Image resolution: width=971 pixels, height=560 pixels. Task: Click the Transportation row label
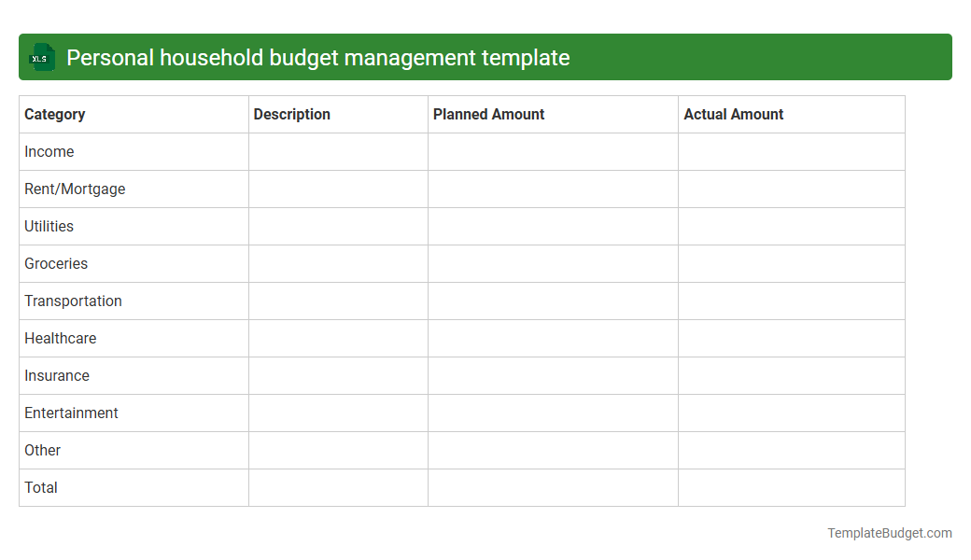(73, 301)
